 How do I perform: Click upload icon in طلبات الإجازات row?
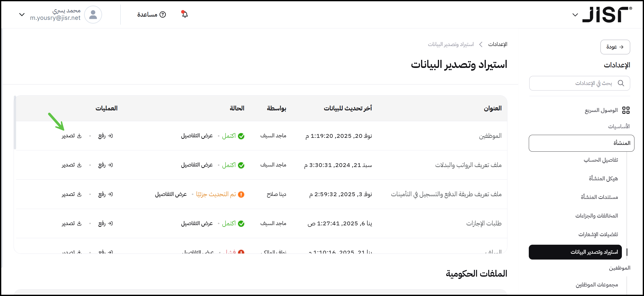point(110,223)
